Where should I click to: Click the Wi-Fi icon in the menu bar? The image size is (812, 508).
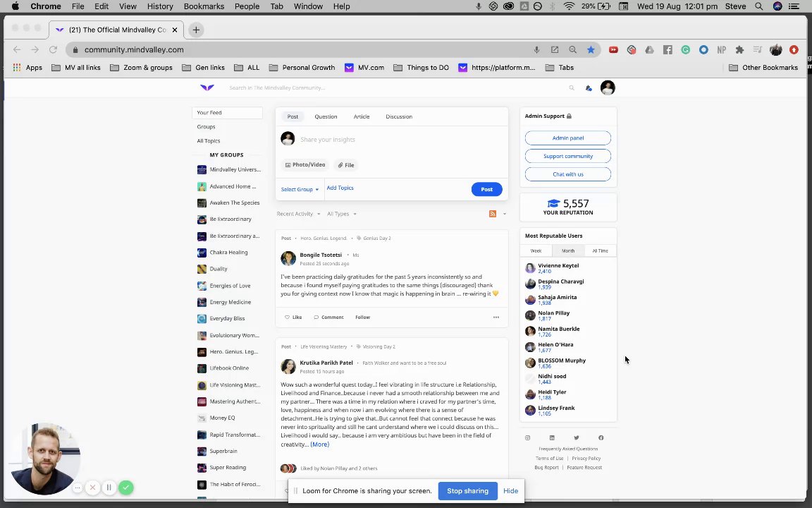pos(569,6)
